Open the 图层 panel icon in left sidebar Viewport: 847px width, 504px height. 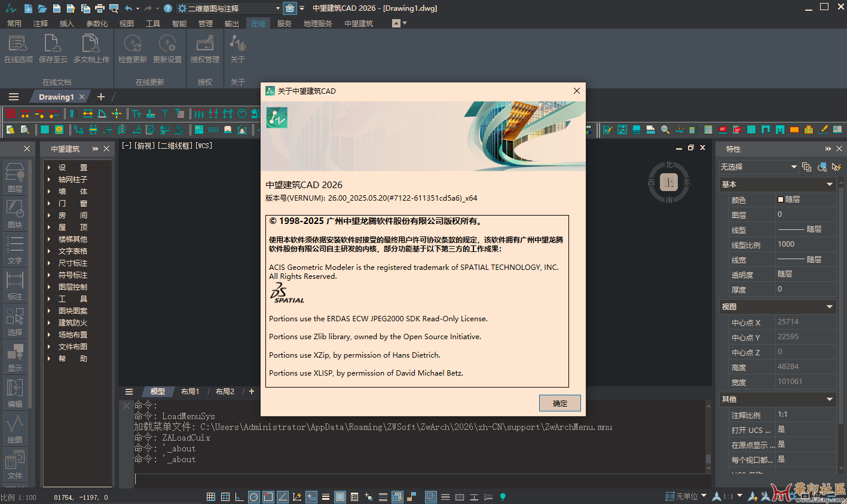tap(15, 177)
